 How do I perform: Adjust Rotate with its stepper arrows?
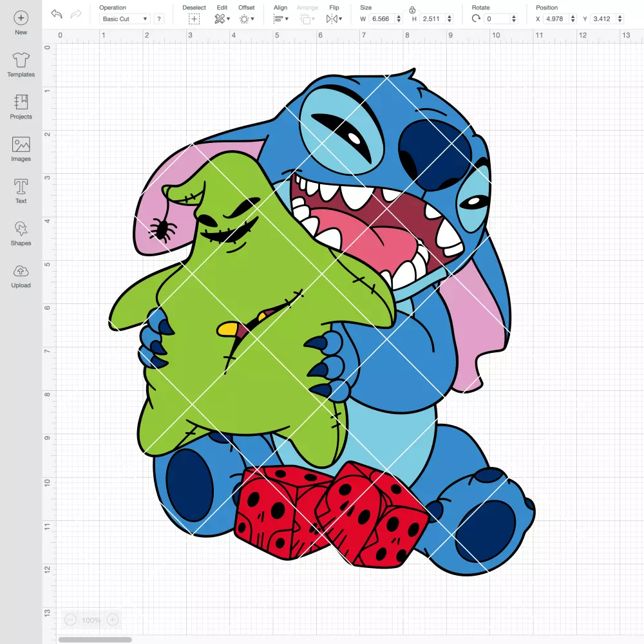click(x=514, y=19)
